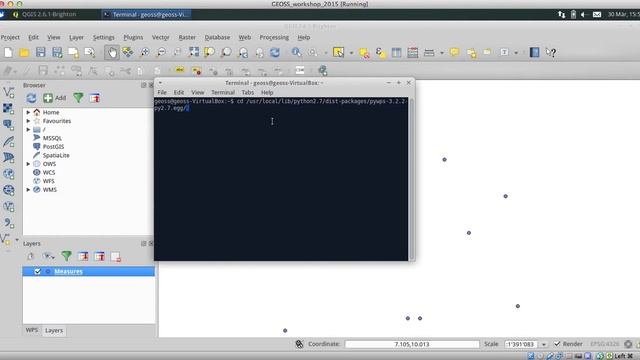Select the Zoom In magnifier tool
Viewport: 640px width, 360px height.
(x=144, y=52)
